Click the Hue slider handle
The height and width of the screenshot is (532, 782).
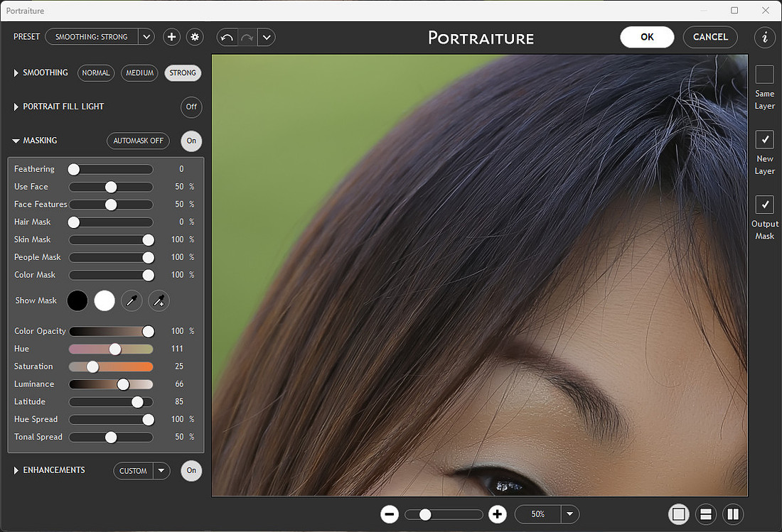click(x=115, y=349)
